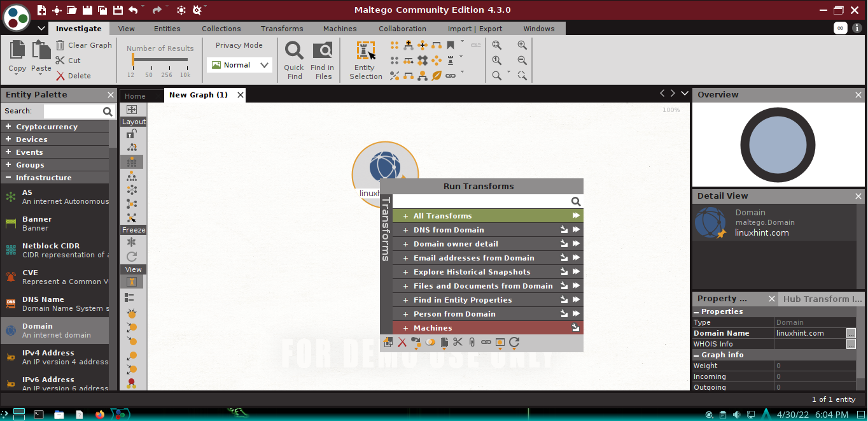Click the red X delete icon in Run Transforms
Screen dimensions: 868x421
402,343
